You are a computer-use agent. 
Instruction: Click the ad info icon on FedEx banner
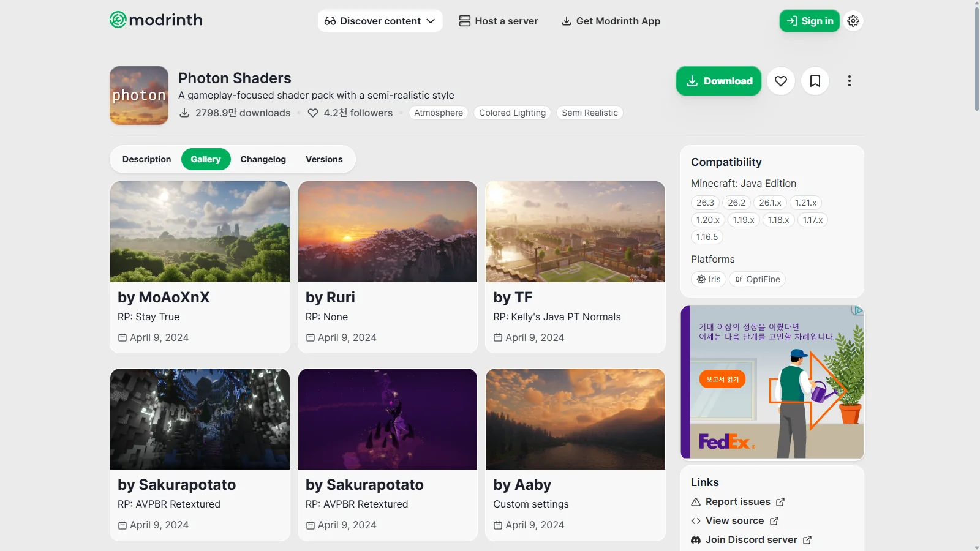858,311
